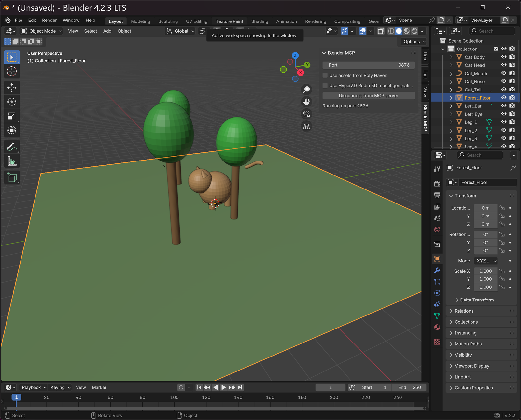This screenshot has width=521, height=420.
Task: Hide Cat_Body in viewport
Action: [504, 57]
